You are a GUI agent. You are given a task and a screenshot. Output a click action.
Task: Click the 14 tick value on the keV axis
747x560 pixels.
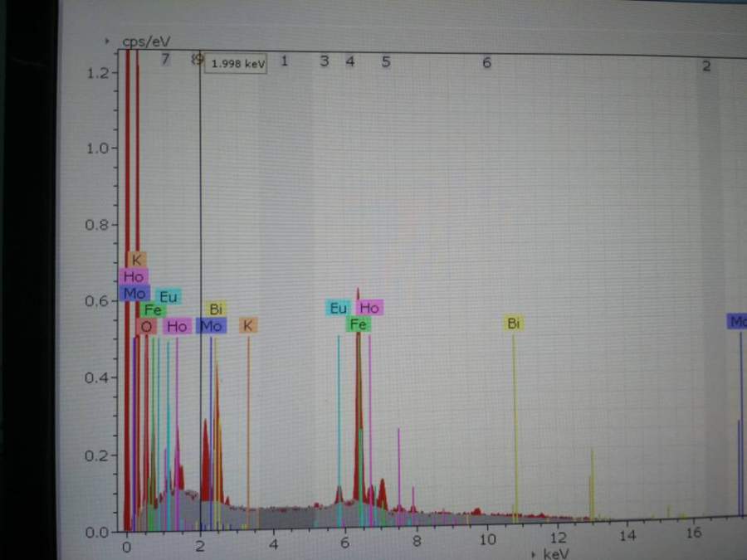point(627,536)
